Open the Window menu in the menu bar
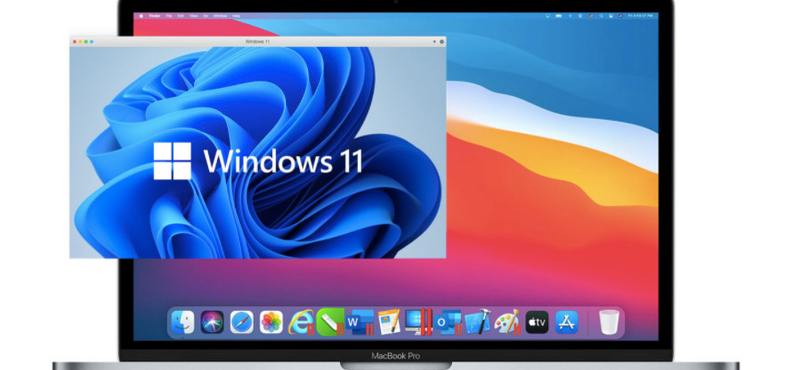The image size is (800, 370). click(x=220, y=16)
